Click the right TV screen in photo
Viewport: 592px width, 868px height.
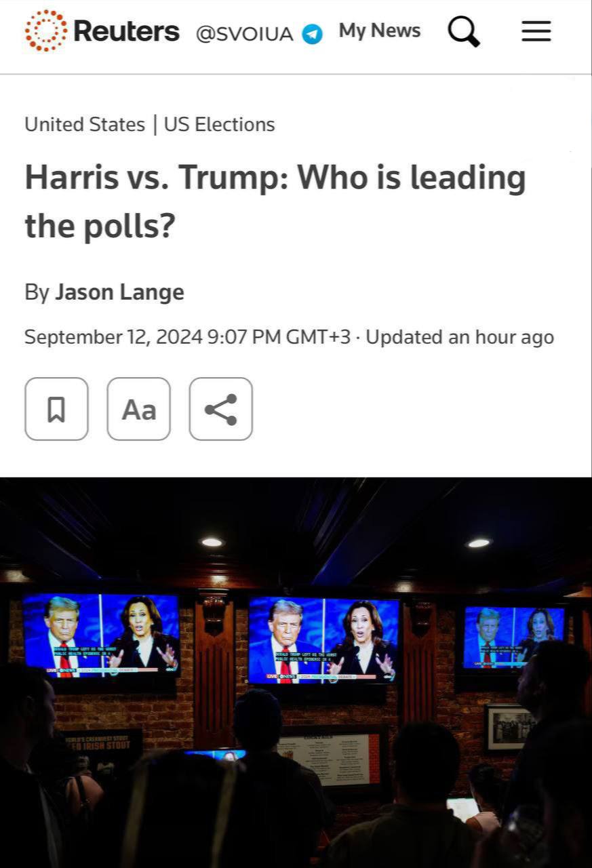point(514,637)
